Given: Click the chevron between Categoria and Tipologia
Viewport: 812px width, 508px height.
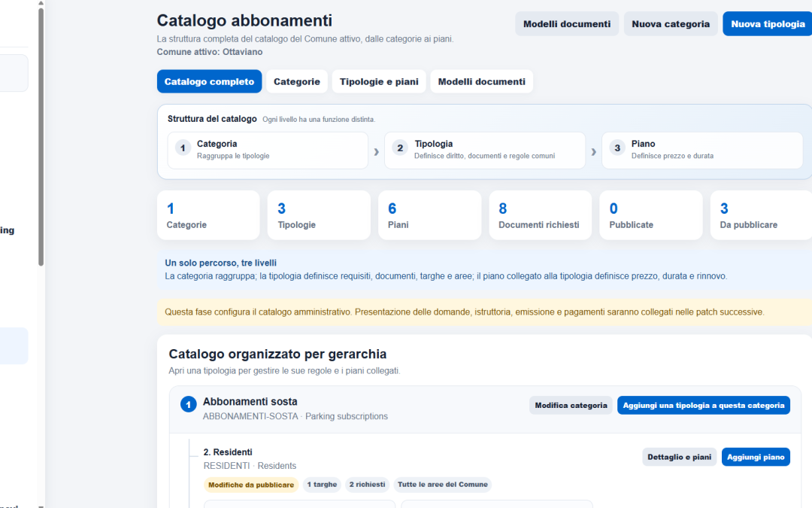Looking at the screenshot, I should click(x=377, y=152).
